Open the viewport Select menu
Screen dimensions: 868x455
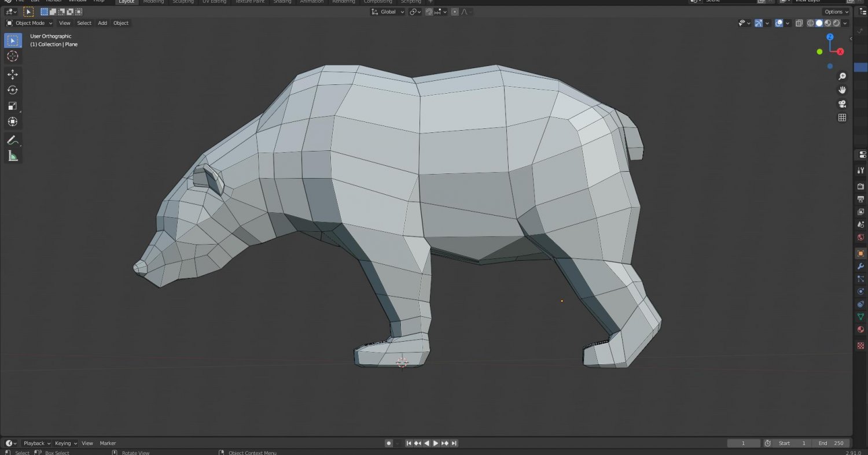pyautogui.click(x=84, y=23)
